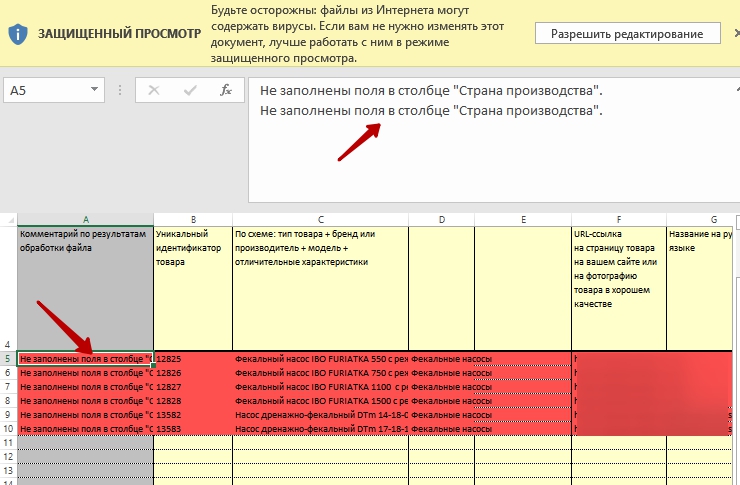Select column D header
Viewport: 740px width, 485px height.
coord(441,219)
